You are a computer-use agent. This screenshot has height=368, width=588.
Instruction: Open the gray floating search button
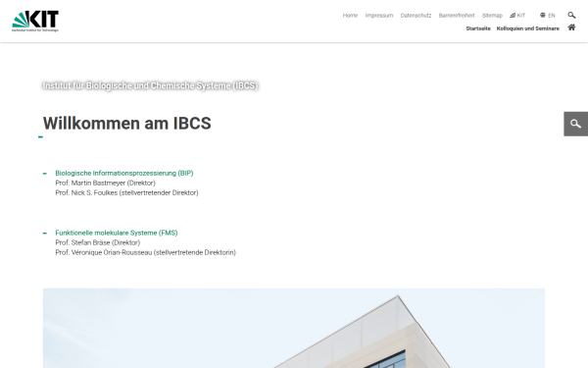pos(575,124)
